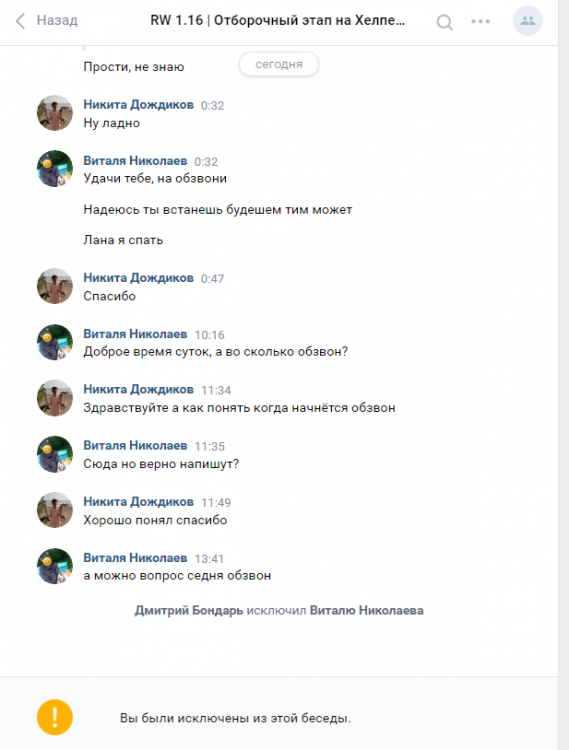Select the message 'Спасибо' at 0:47

coord(109,296)
